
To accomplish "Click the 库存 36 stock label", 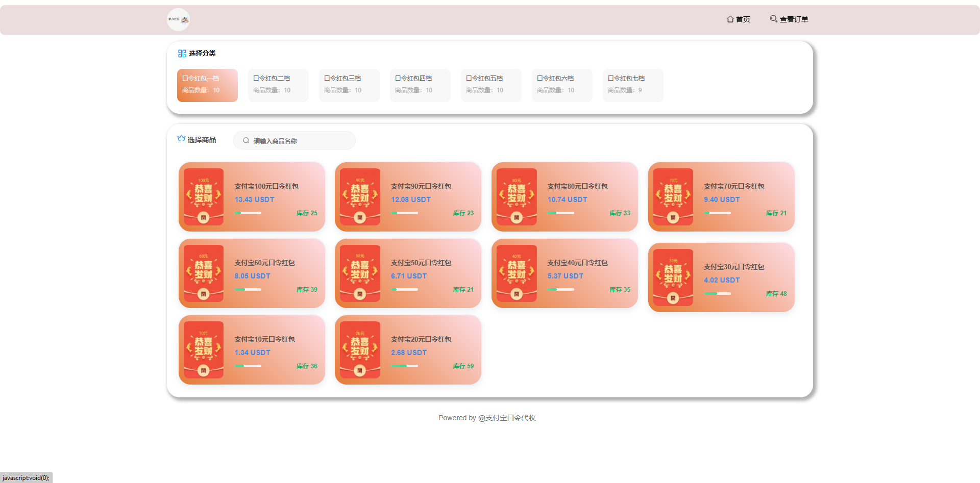I will pos(307,366).
